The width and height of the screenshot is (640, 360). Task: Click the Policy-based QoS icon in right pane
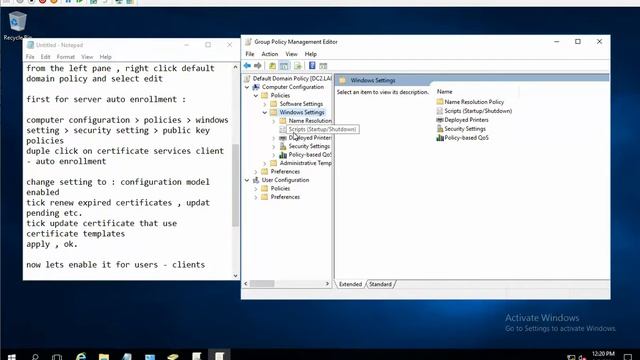440,138
